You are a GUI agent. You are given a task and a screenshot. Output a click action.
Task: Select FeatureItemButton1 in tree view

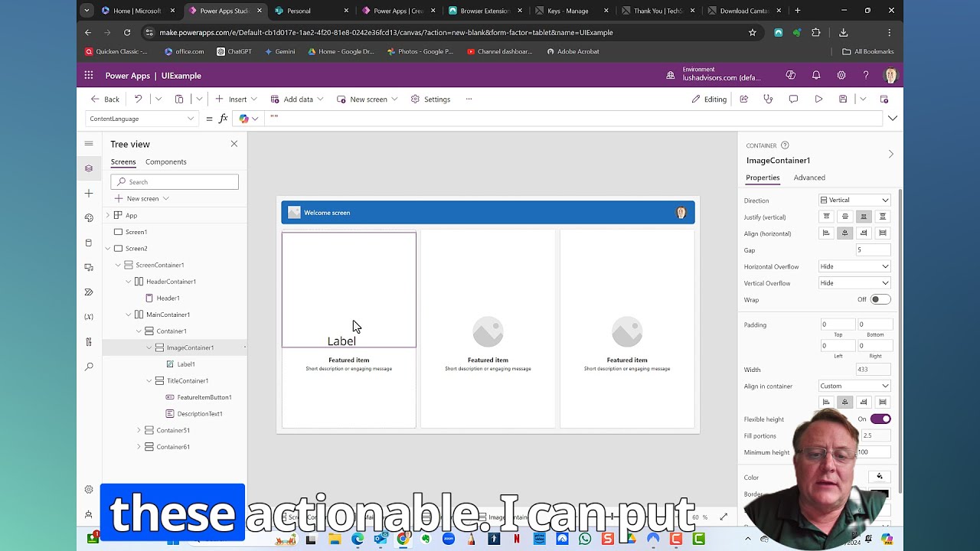coord(204,397)
